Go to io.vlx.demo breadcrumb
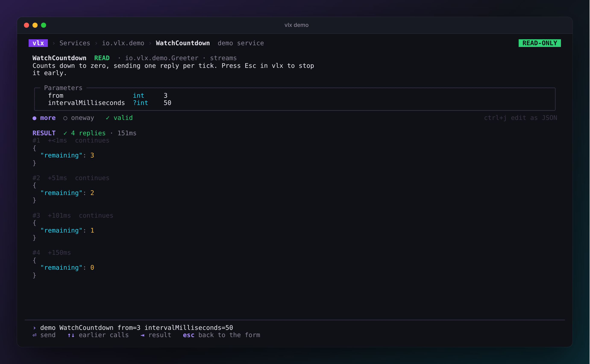Viewport: 590px width, 364px height. pos(123,43)
